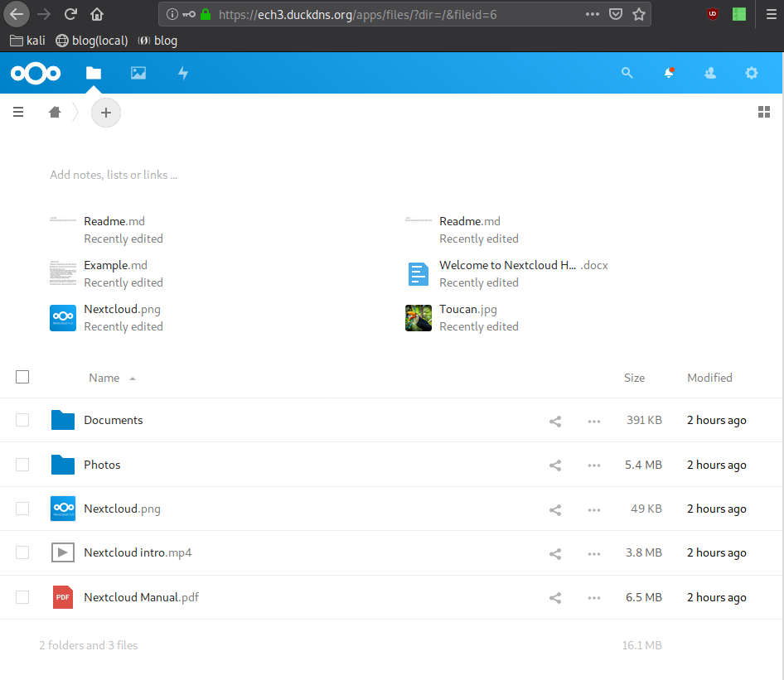Screen dimensions: 784x680
Task: Play Nextcloud intro.mp4
Action: [x=138, y=552]
